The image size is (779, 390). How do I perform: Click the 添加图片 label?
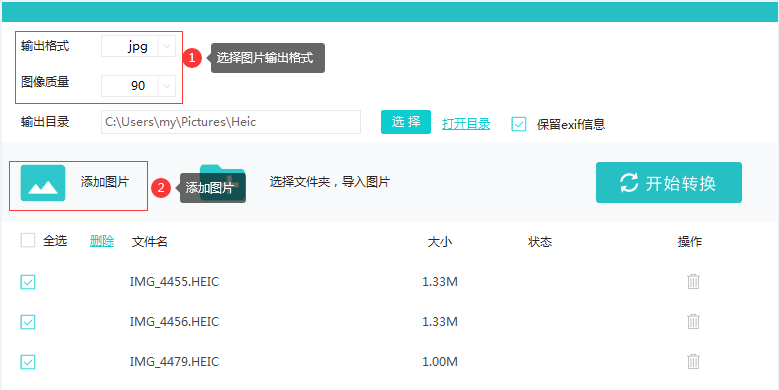[x=105, y=182]
